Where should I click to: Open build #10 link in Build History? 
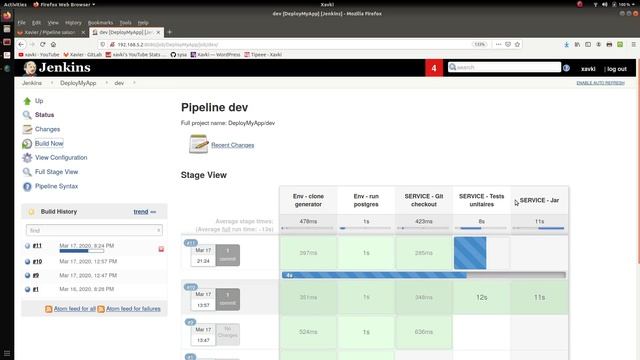point(37,262)
